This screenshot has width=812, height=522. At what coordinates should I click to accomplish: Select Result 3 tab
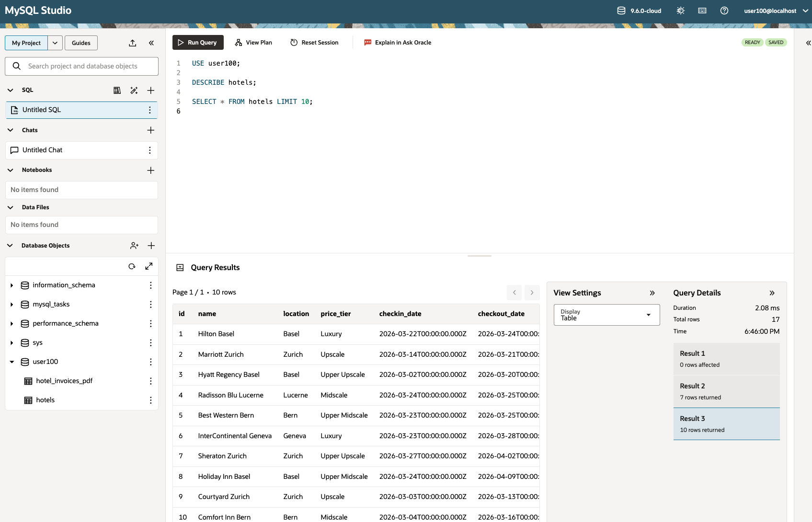[x=726, y=424]
